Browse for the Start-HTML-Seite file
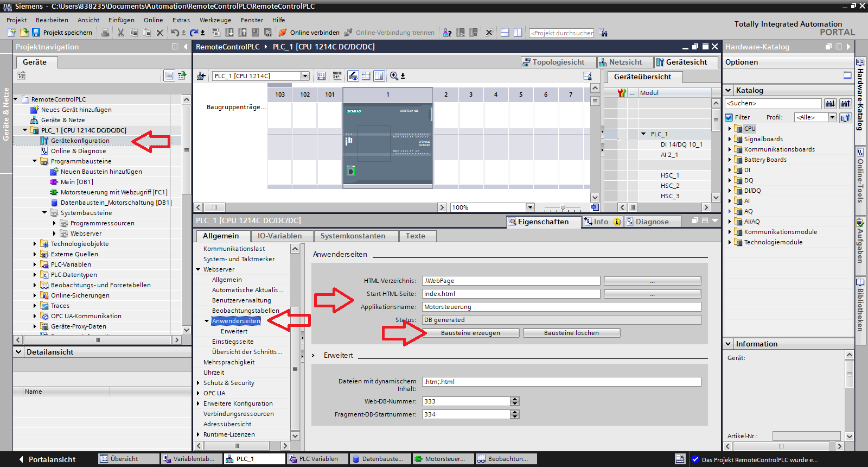This screenshot has width=868, height=467. click(x=652, y=294)
